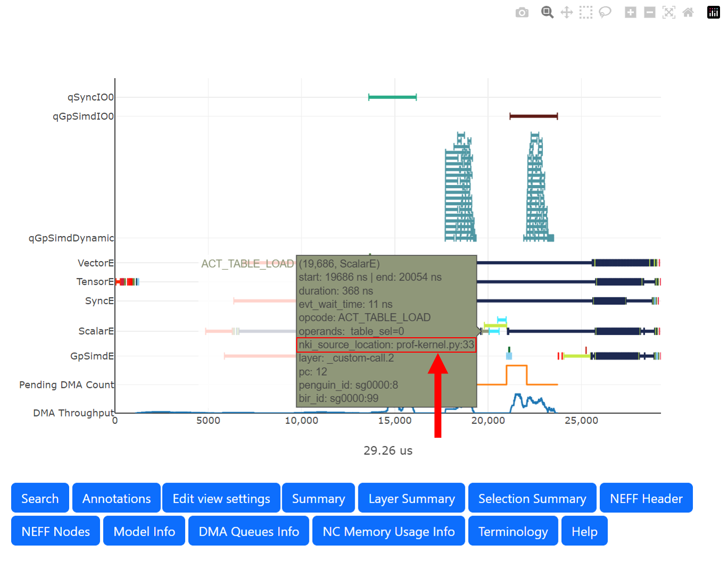
Task: Open NC Memory Usage Info
Action: 388,531
